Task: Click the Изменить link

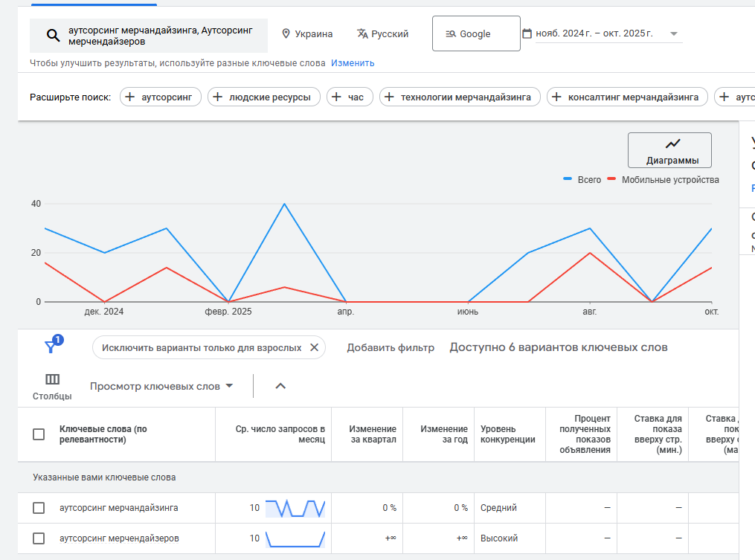Action: (x=353, y=63)
